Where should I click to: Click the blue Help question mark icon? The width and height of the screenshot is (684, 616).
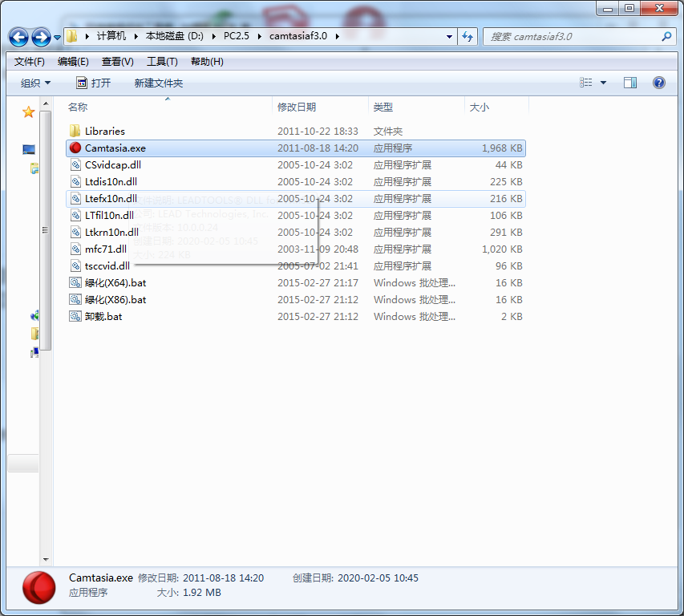pyautogui.click(x=658, y=83)
